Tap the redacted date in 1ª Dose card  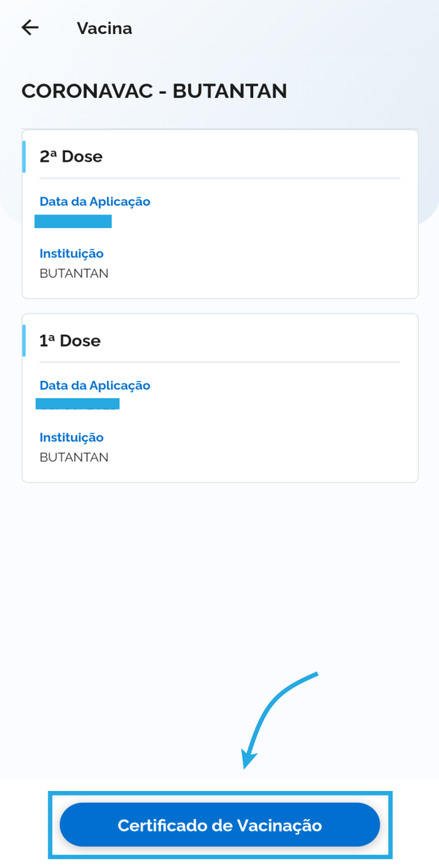(77, 403)
